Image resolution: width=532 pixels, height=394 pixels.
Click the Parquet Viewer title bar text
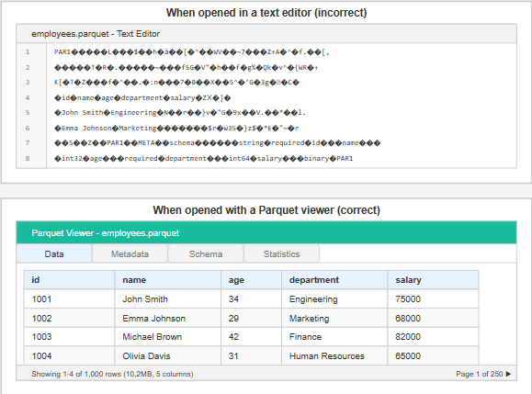pos(105,233)
